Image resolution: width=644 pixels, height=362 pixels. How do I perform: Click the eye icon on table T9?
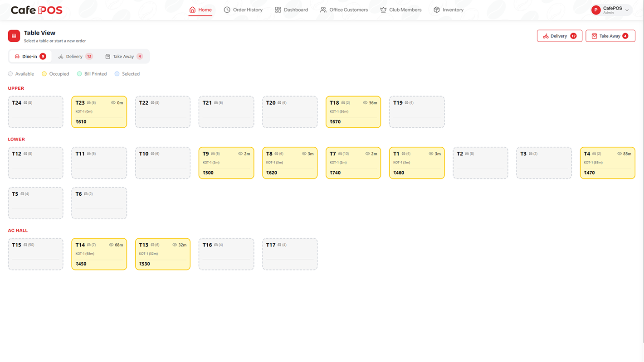click(x=240, y=154)
